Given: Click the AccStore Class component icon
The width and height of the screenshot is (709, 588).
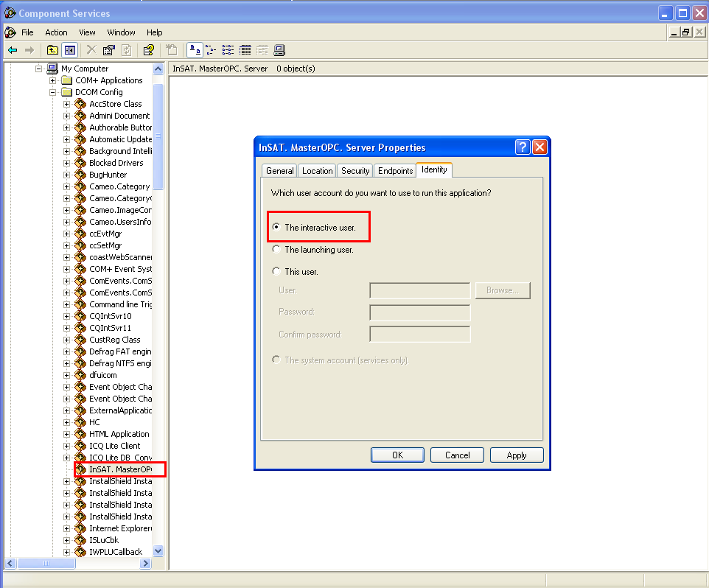Looking at the screenshot, I should click(x=80, y=104).
